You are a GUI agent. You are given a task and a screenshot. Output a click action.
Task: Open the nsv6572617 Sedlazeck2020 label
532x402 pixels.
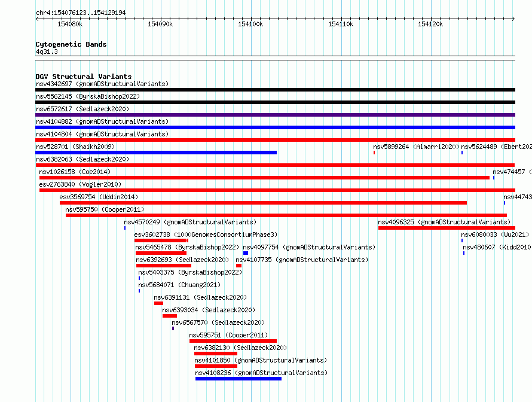[82, 109]
